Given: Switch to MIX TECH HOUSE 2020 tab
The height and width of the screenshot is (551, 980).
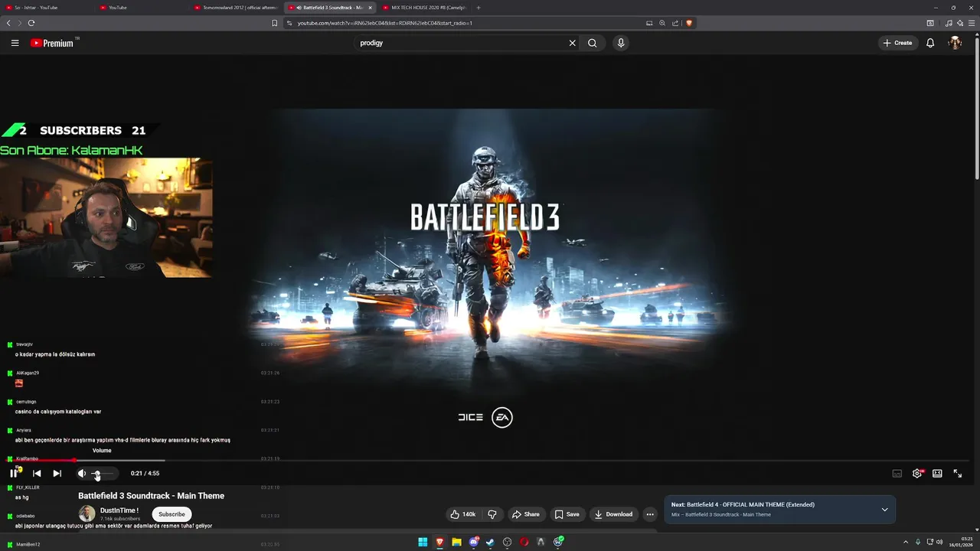Looking at the screenshot, I should pyautogui.click(x=423, y=8).
